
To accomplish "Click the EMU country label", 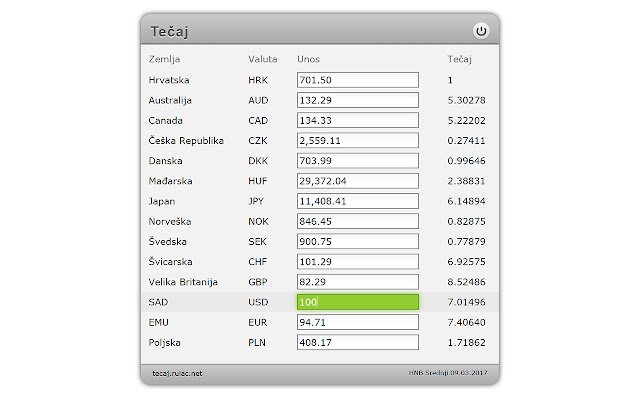I will [x=158, y=322].
